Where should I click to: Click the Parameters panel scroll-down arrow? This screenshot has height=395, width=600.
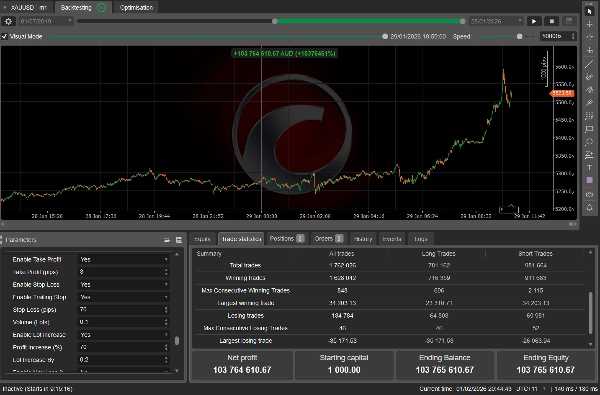pos(177,371)
